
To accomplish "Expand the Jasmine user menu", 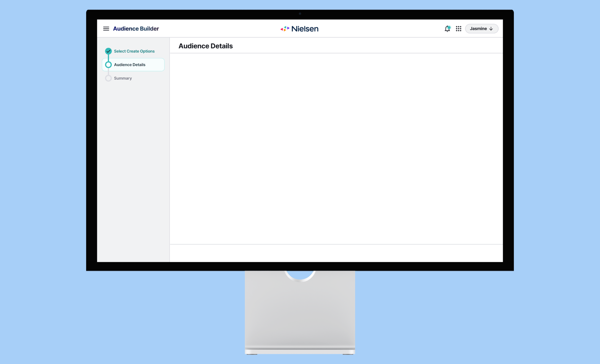I will point(478,29).
